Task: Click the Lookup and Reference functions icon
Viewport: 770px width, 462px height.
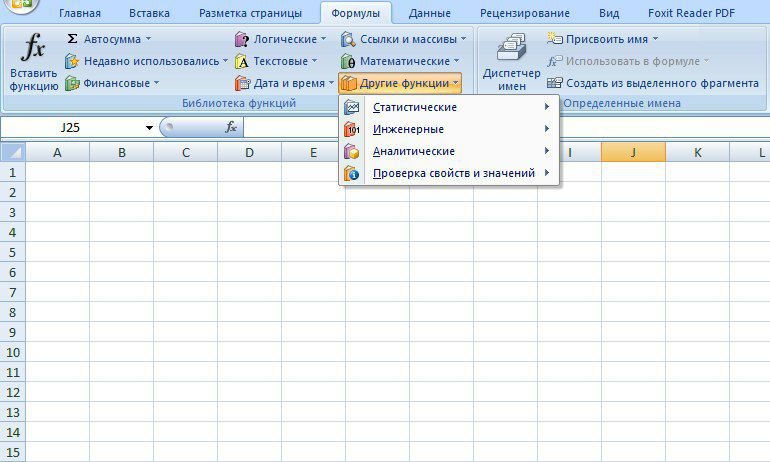Action: pyautogui.click(x=348, y=39)
